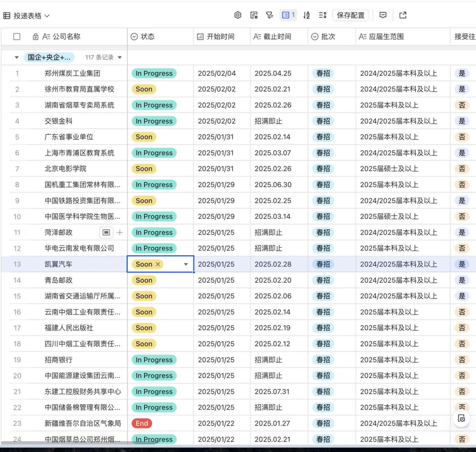This screenshot has height=452, width=476.
Task: Select the 应届生范围 column header
Action: tap(403, 37)
